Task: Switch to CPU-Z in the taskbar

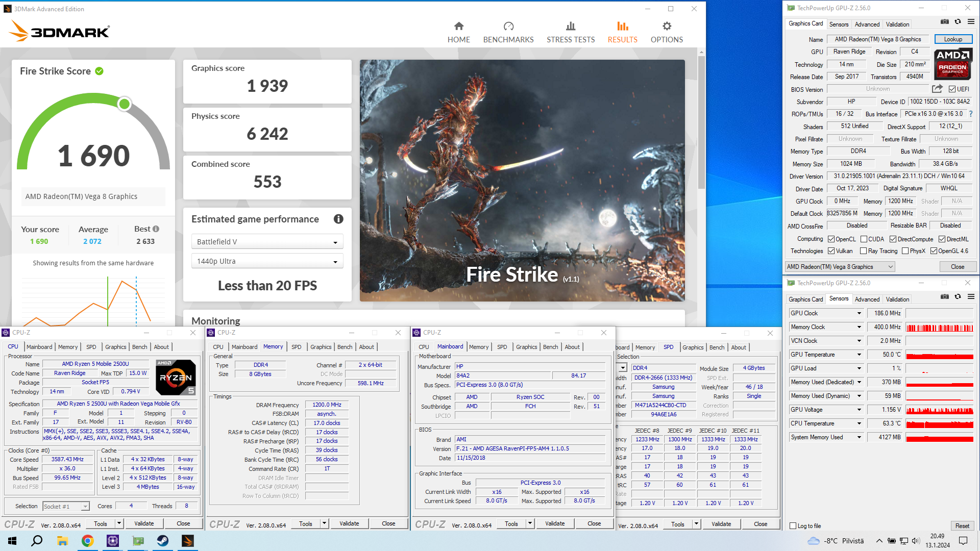Action: 112,541
